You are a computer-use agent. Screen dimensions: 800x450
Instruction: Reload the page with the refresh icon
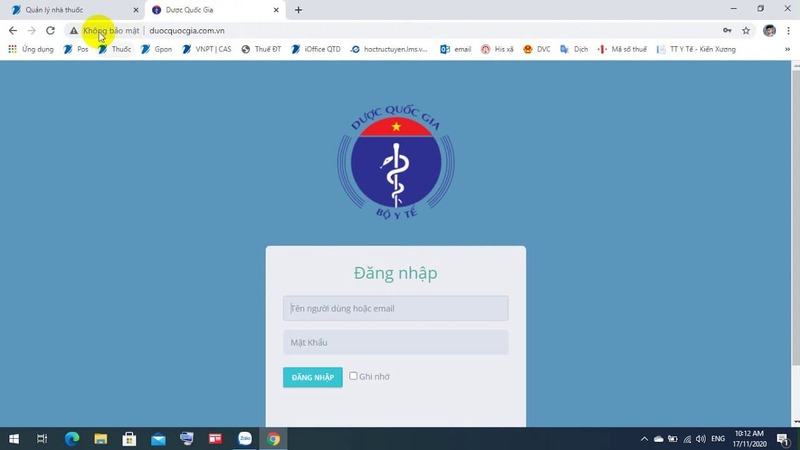(50, 31)
